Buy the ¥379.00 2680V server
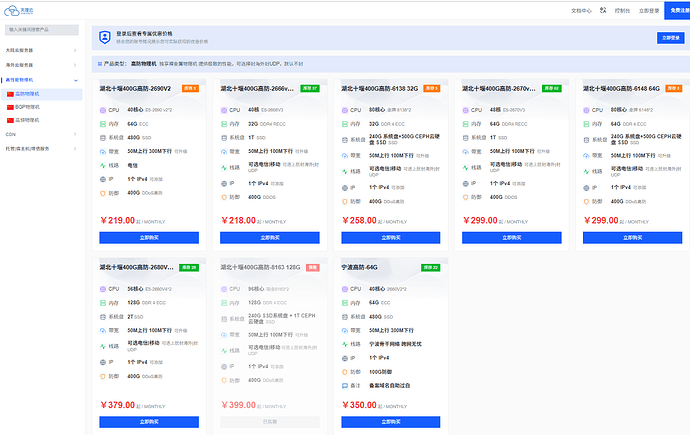 [x=149, y=422]
